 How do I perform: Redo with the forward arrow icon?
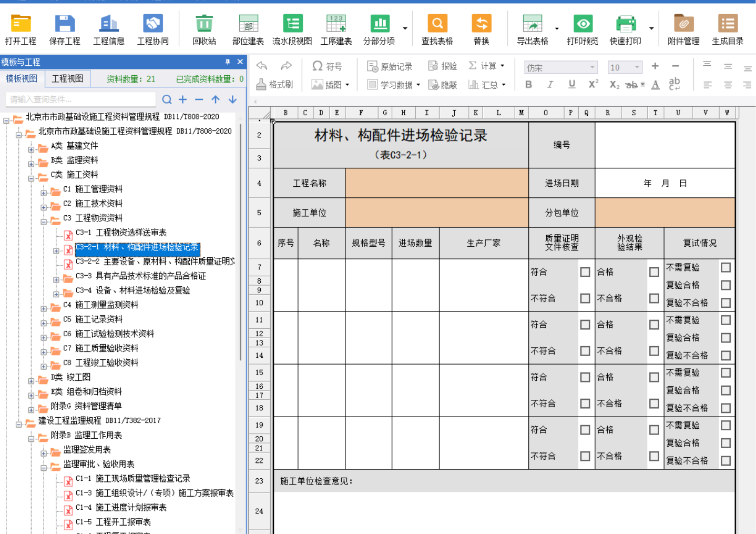(286, 66)
